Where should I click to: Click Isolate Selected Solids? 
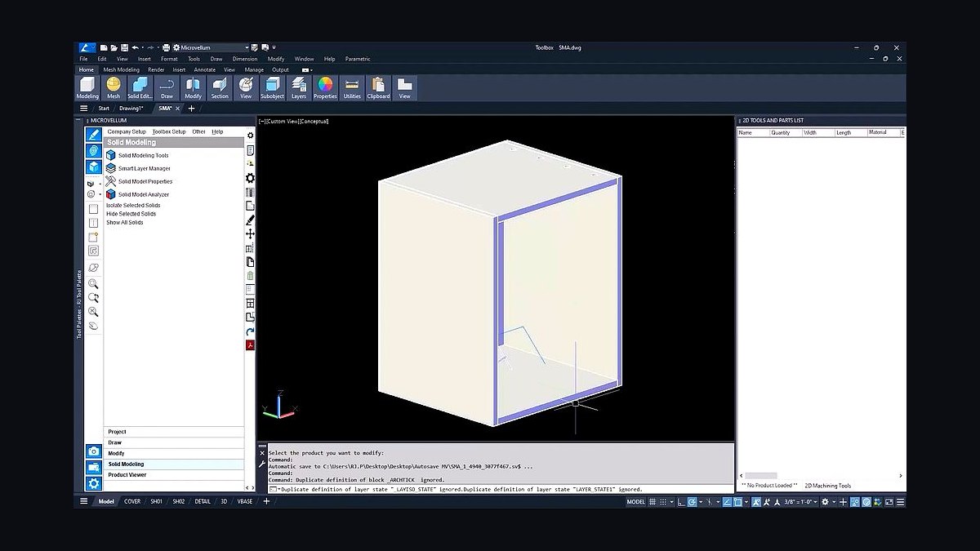133,205
